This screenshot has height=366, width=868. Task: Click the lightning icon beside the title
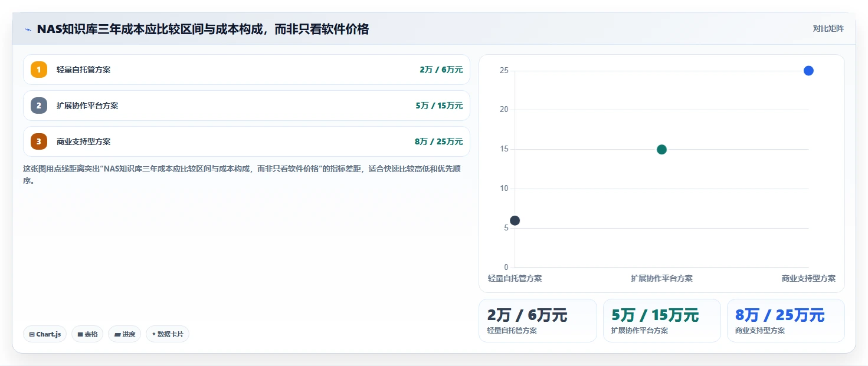28,29
